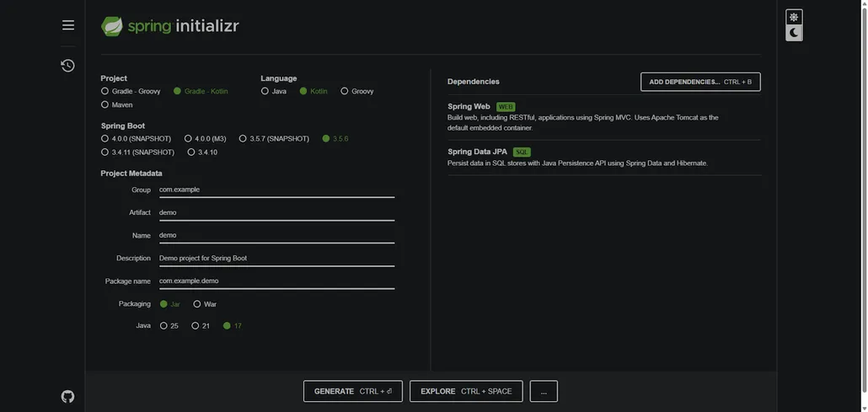Click the Group input field
Viewport: 868px width, 412px height.
point(276,190)
